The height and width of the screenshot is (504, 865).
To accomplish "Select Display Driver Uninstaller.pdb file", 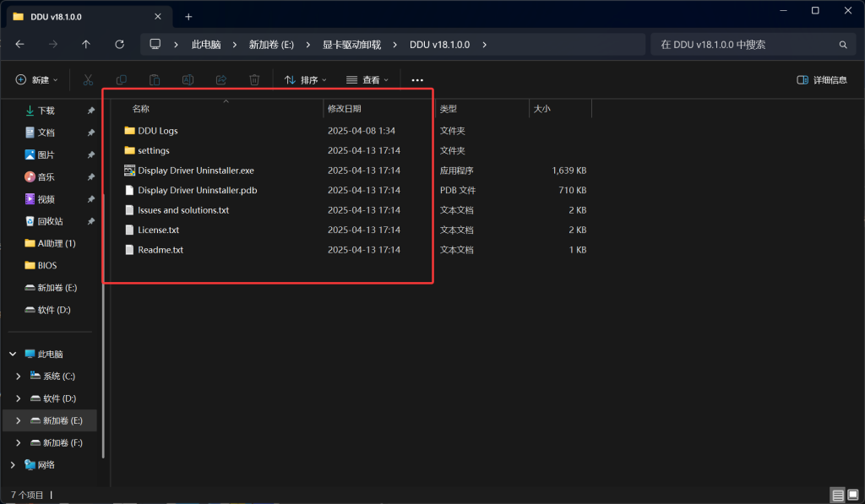I will 197,190.
